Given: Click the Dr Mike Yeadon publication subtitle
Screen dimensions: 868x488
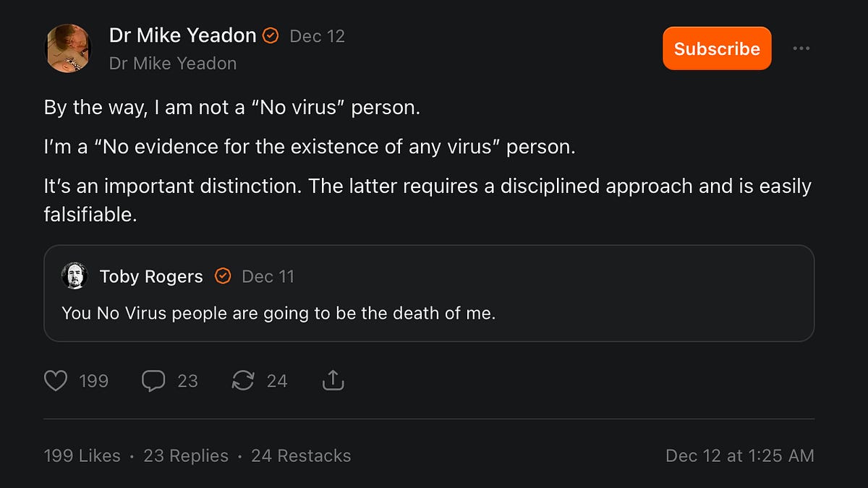Looking at the screenshot, I should [x=172, y=63].
